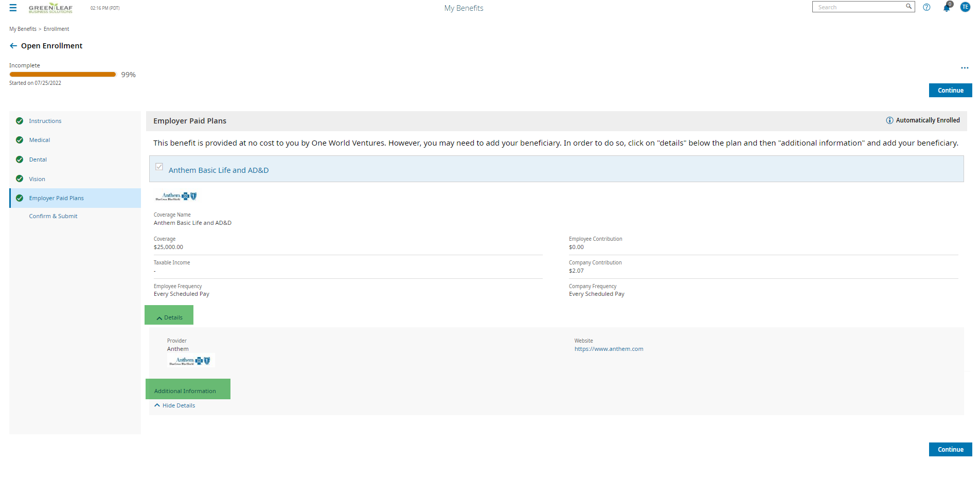Screen dimensions: 980x479
Task: Open the https://www.anthem.com website link
Action: coord(609,349)
